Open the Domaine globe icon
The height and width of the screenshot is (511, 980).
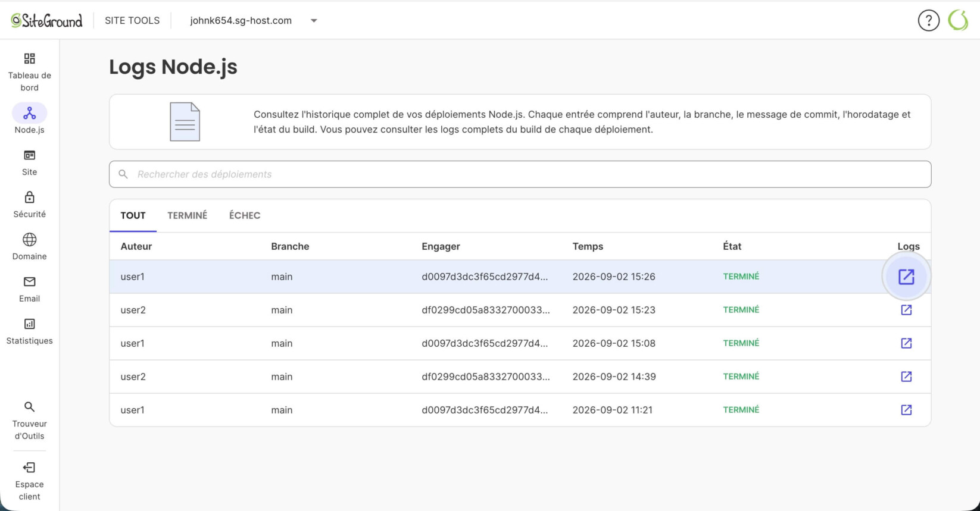(x=29, y=240)
